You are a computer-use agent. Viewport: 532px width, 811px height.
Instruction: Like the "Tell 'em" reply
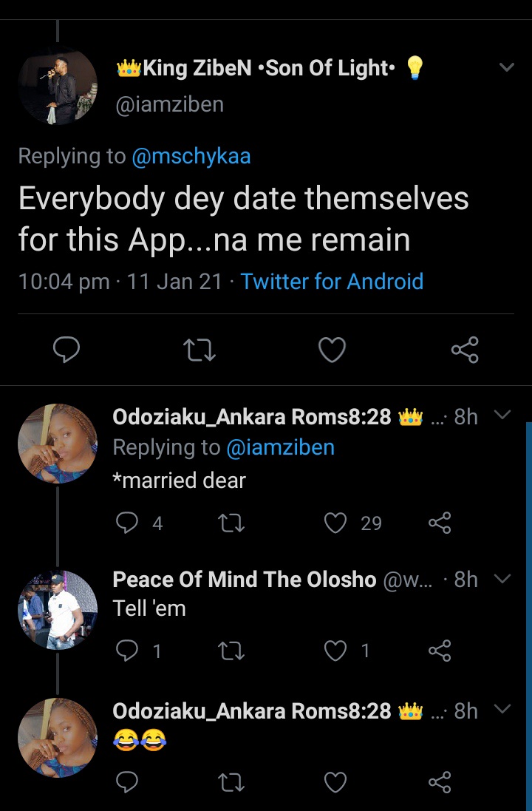click(x=335, y=651)
